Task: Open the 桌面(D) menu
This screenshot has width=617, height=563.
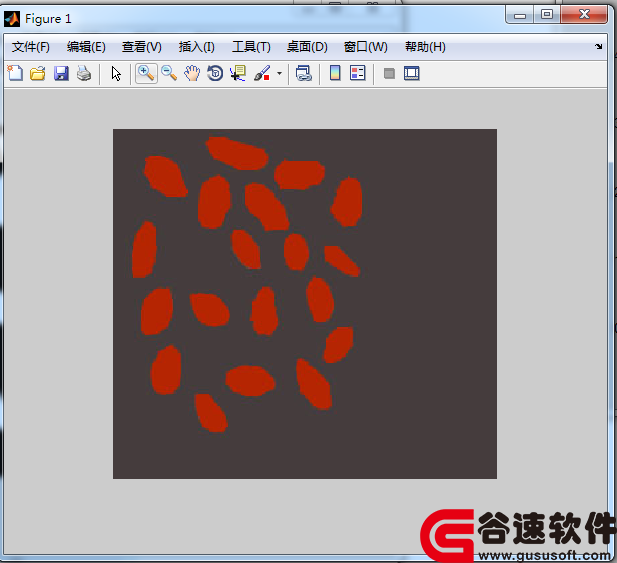Action: coord(307,47)
